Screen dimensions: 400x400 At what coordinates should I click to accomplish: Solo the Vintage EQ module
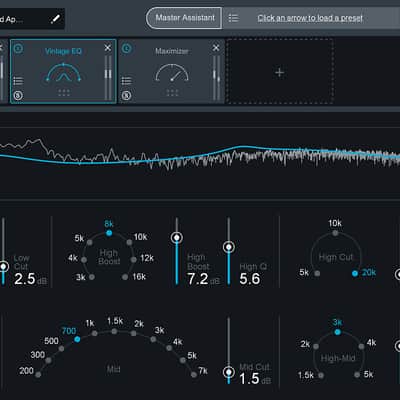(18, 96)
